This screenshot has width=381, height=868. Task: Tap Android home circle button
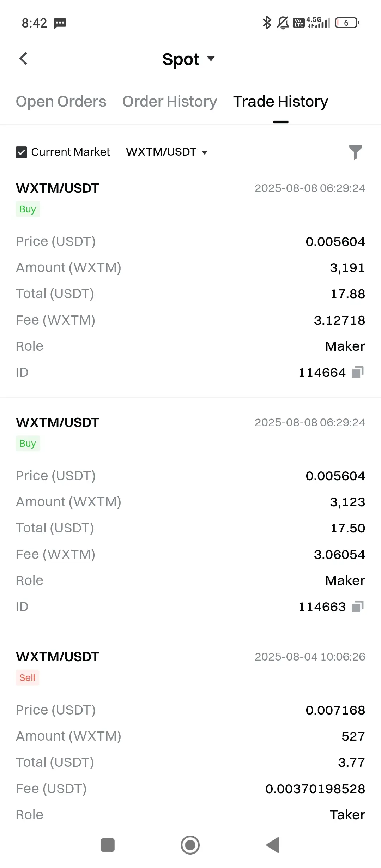click(190, 845)
